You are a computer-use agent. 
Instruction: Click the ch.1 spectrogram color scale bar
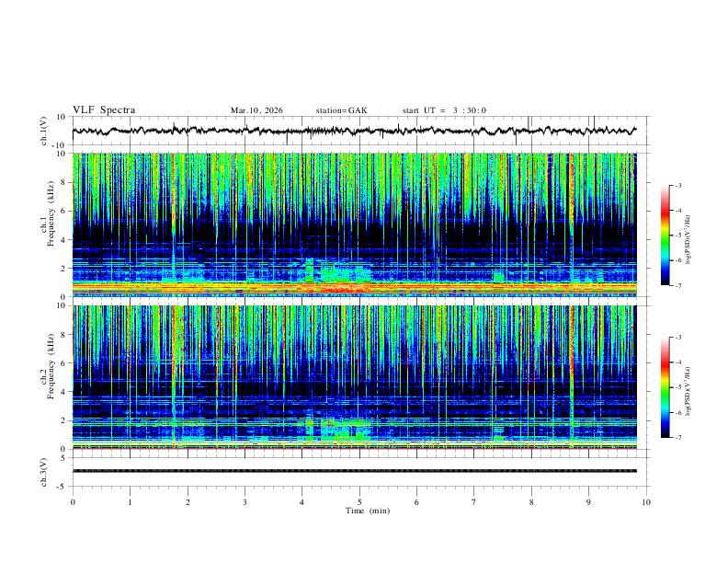[665, 236]
